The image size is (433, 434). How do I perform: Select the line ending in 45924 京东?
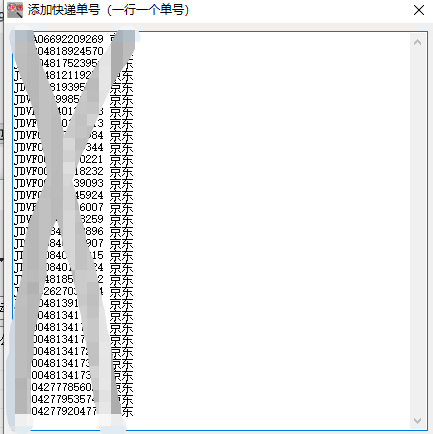73,195
